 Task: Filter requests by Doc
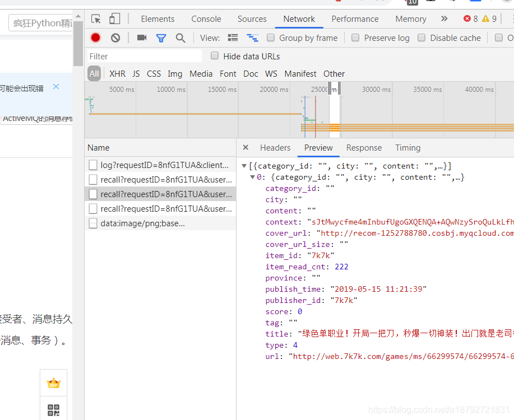251,74
